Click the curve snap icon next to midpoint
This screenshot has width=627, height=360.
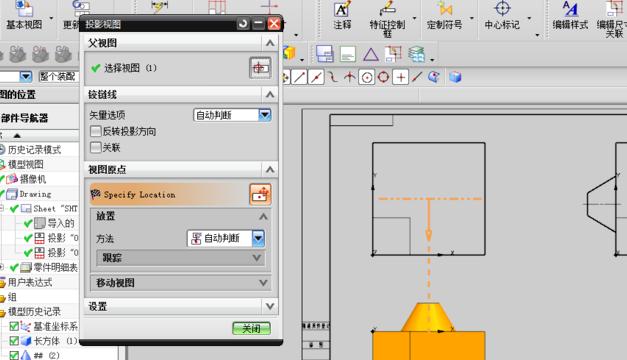coord(332,77)
